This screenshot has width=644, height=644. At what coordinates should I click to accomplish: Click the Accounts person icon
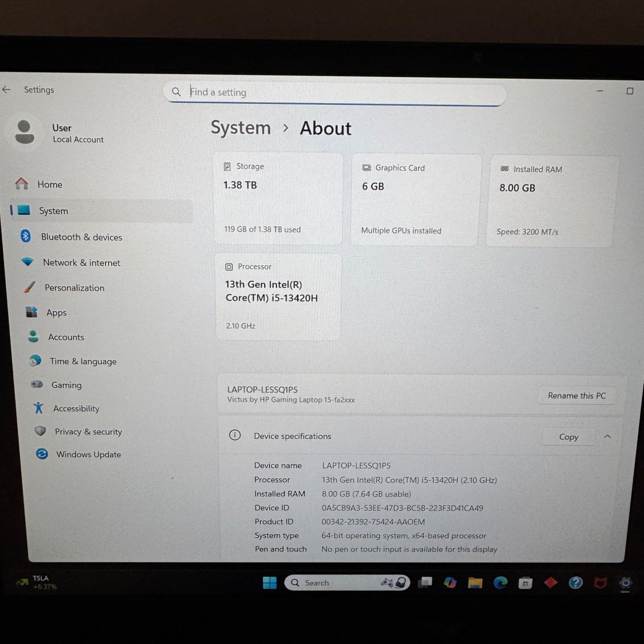[33, 336]
